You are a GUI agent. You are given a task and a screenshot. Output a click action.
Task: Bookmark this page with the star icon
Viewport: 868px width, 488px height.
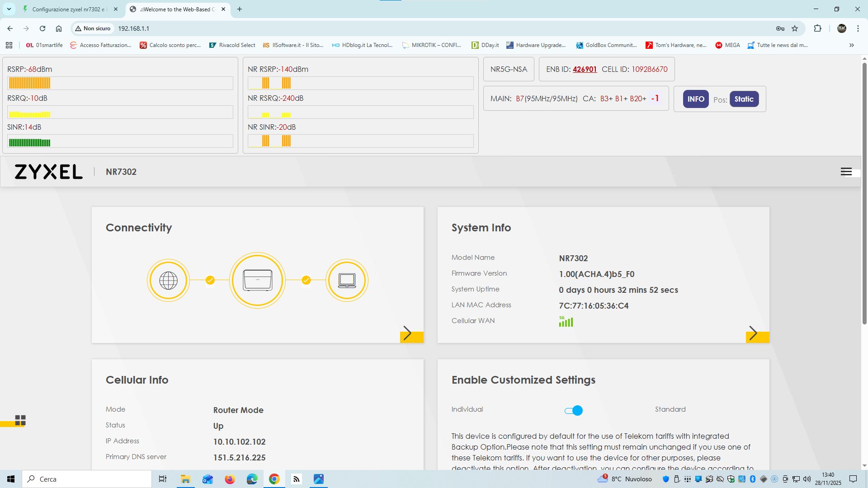click(x=795, y=28)
